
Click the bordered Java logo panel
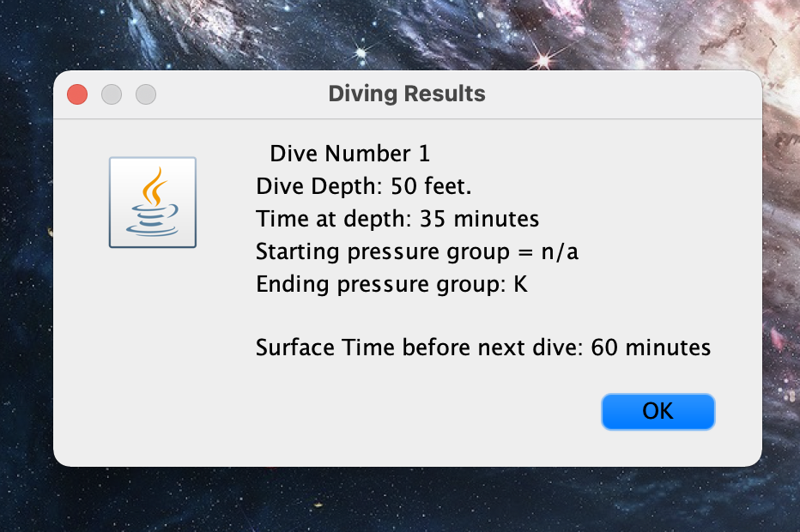point(152,202)
